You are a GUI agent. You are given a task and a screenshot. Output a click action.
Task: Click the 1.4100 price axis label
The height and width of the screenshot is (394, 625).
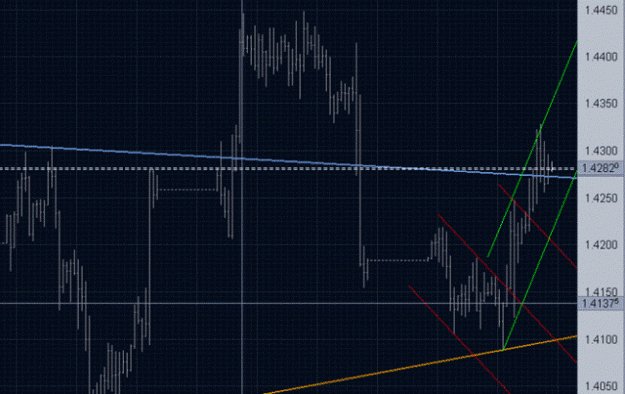(x=601, y=339)
